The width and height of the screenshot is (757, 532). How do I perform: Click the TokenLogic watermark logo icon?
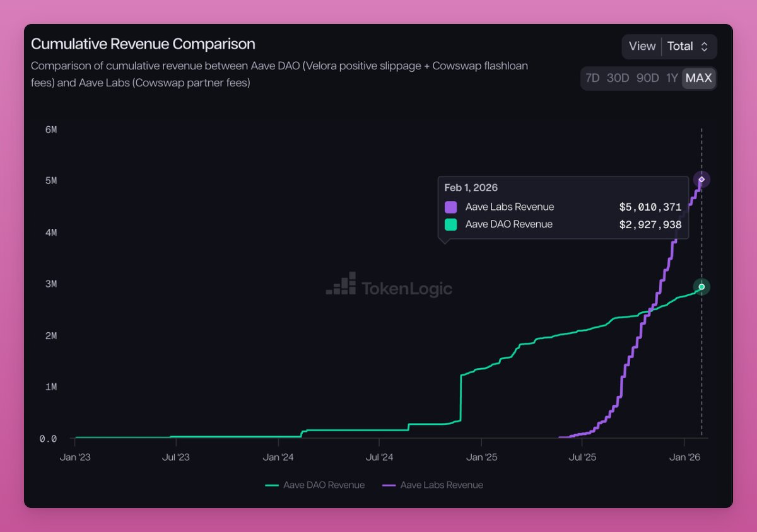pos(341,284)
